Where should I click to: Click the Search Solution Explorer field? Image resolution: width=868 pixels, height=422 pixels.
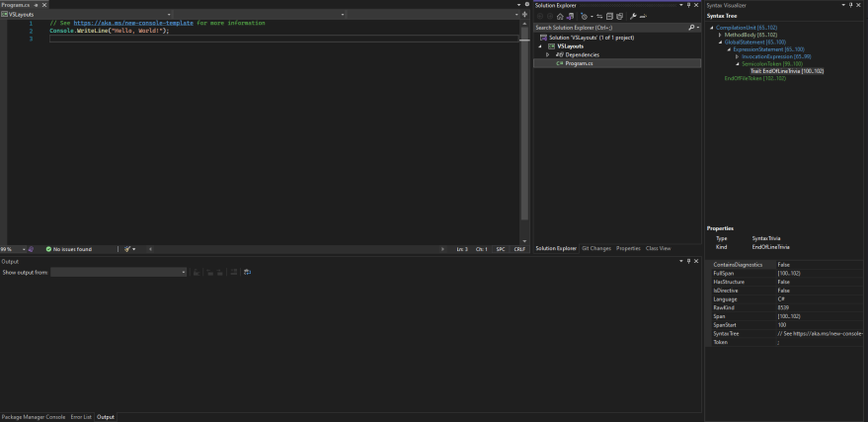click(x=611, y=27)
